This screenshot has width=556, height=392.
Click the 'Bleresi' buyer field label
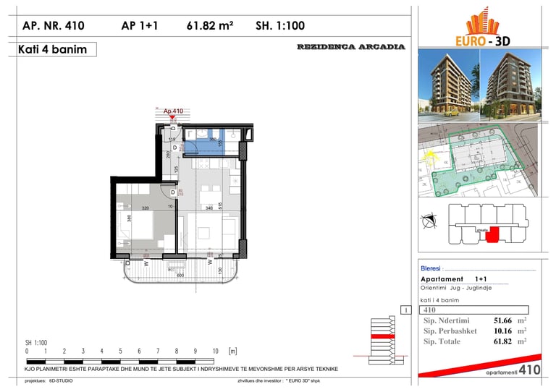click(x=431, y=268)
